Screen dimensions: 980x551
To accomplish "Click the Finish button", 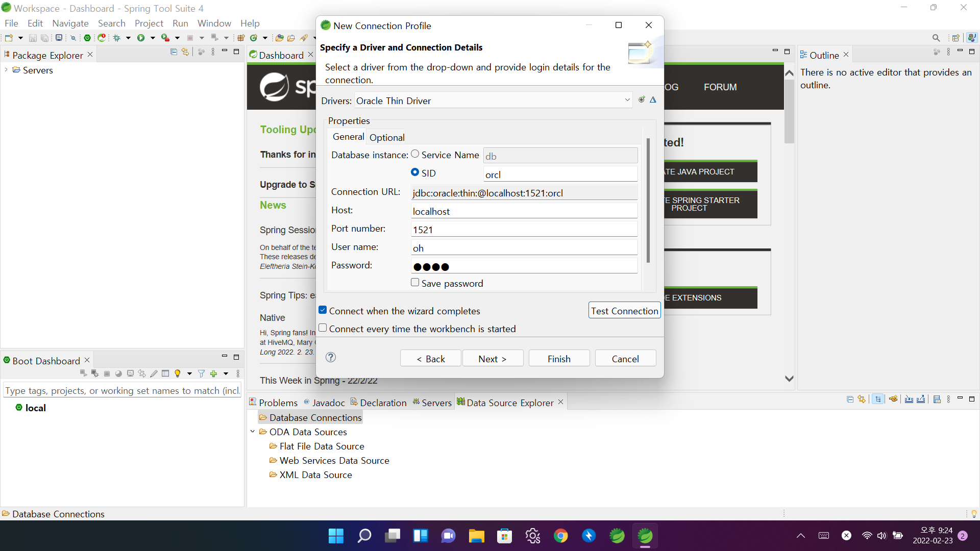I will (x=559, y=359).
